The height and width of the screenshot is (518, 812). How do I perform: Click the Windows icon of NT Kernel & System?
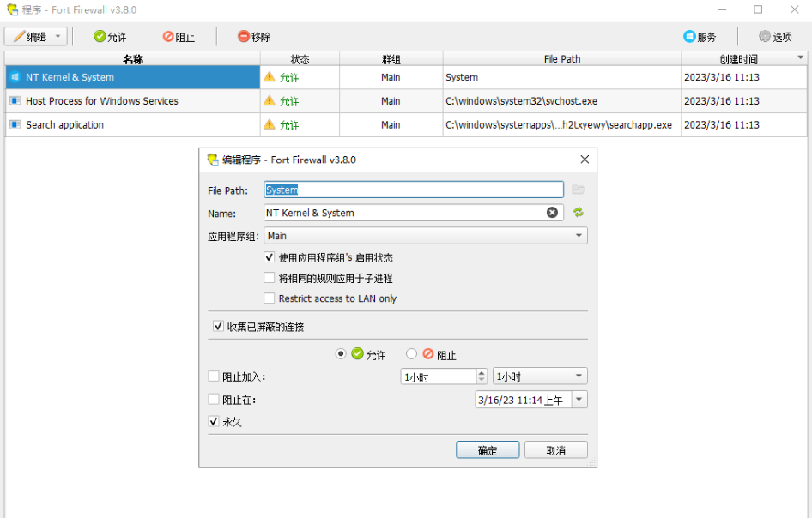point(15,77)
